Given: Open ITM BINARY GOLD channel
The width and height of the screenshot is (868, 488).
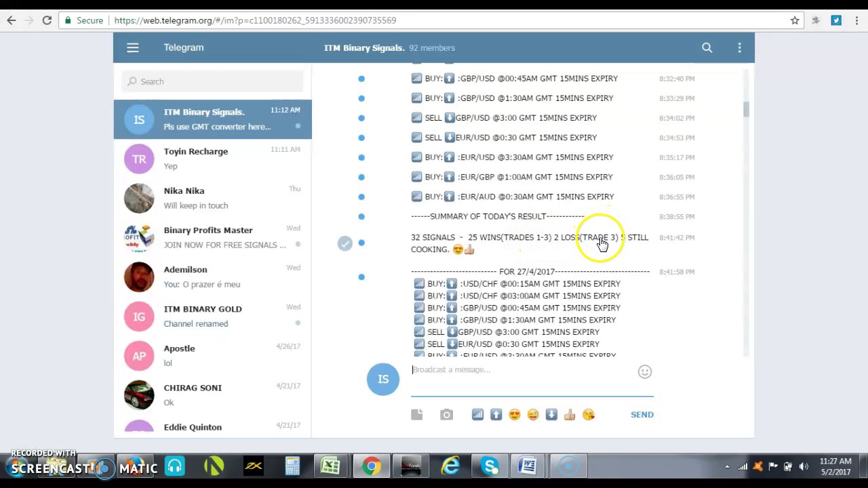Looking at the screenshot, I should point(212,316).
